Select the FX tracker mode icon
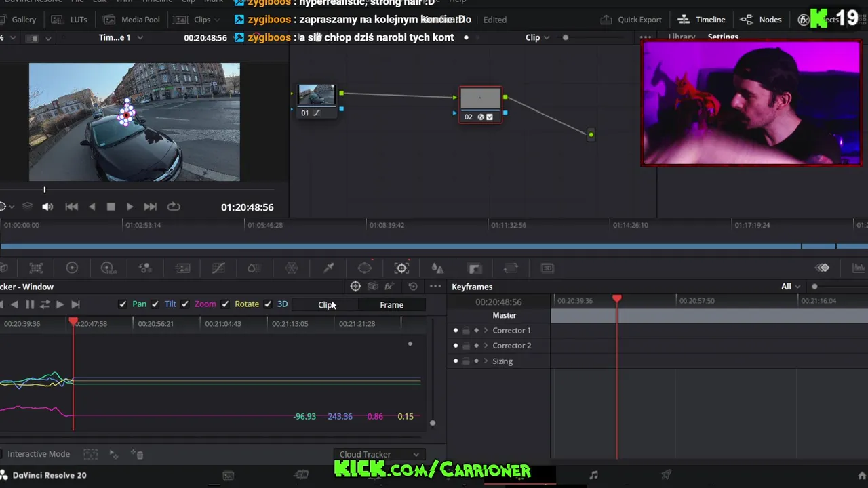868x488 pixels. [x=389, y=287]
